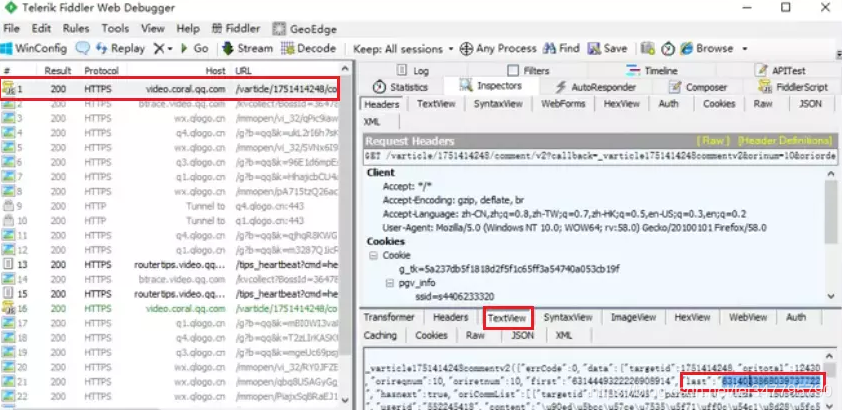
Task: Collapse the pgv_info tree node
Action: point(389,283)
